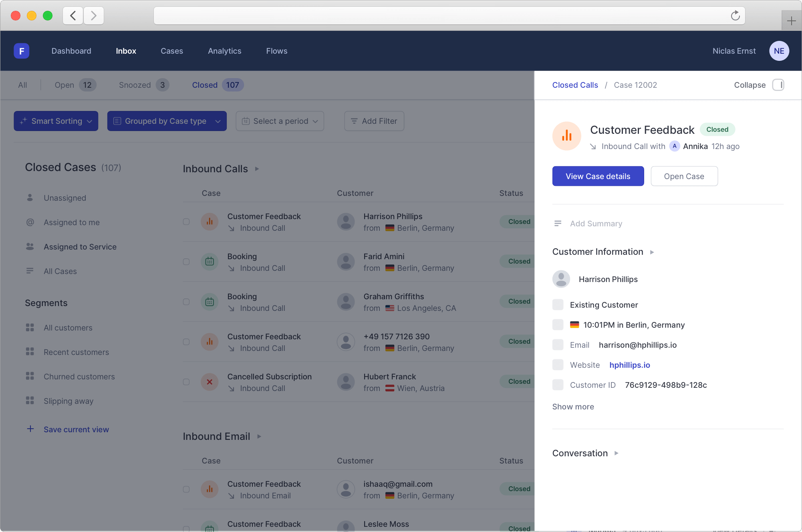Click the Add Summary field
802x532 pixels.
coord(596,224)
